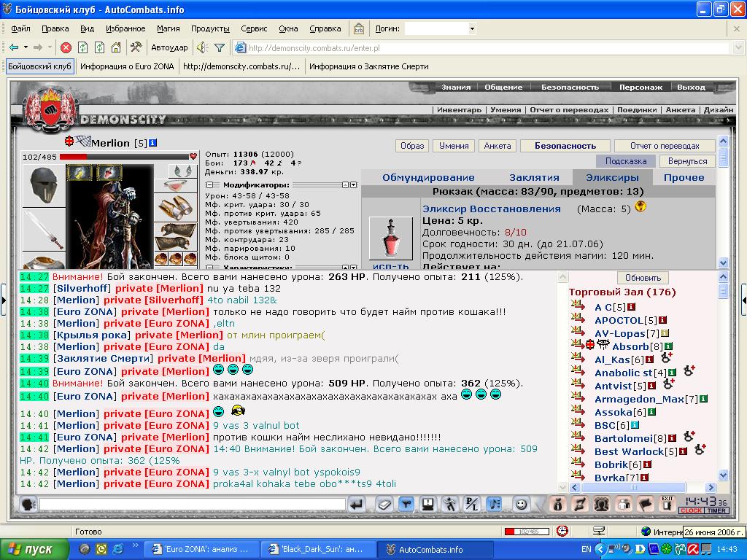Viewport: 747px width, 560px height.
Task: Click the eraser clear chat icon
Action: 384,505
